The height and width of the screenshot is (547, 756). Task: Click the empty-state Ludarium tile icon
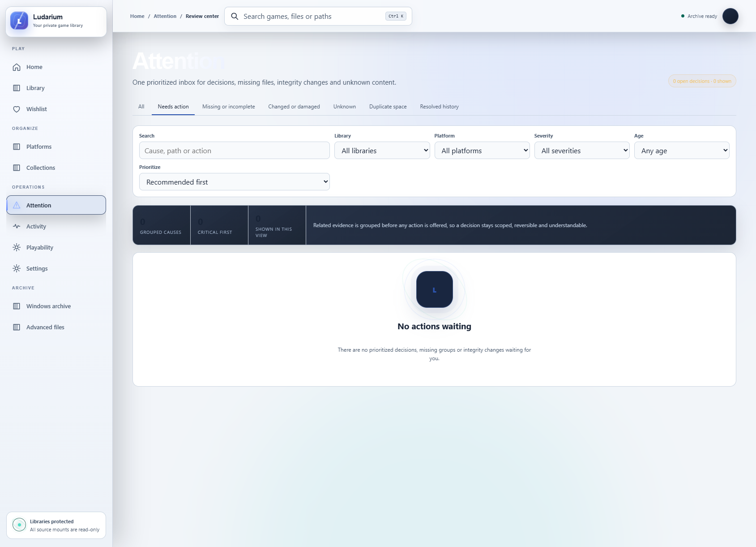tap(434, 289)
